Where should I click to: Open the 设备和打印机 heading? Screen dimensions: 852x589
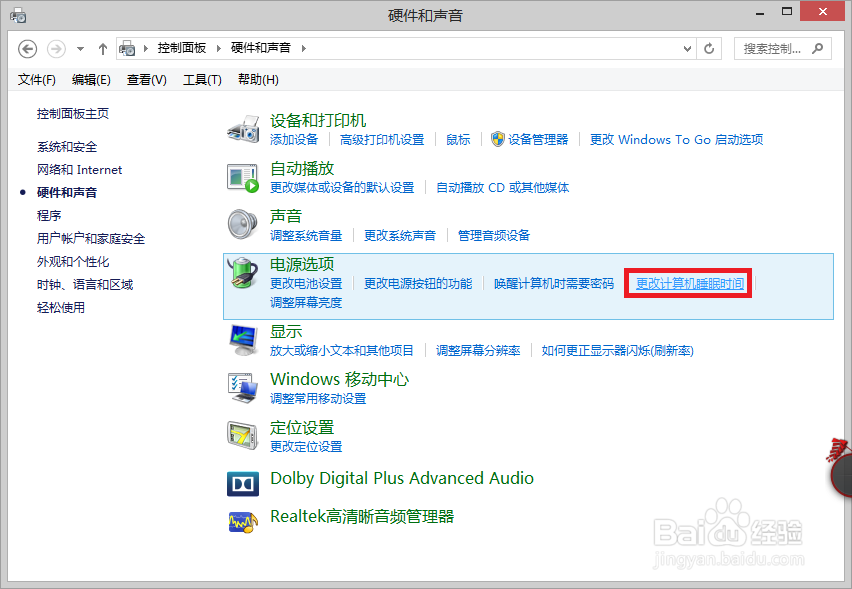coord(318,121)
